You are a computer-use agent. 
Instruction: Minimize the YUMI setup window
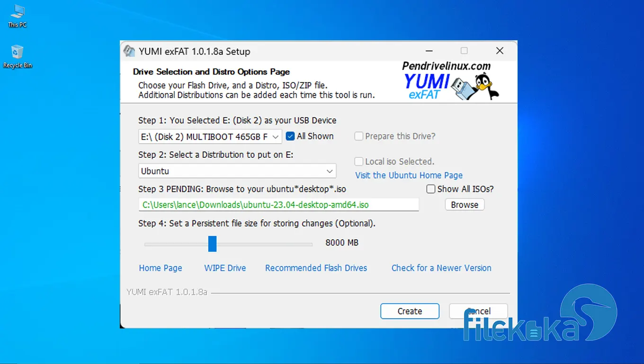tap(429, 51)
